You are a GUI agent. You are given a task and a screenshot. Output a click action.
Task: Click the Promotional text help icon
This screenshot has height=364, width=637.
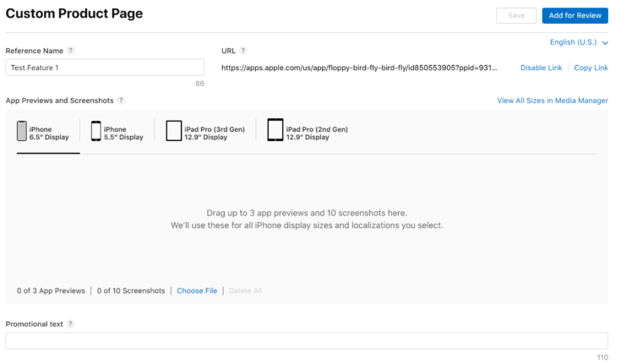pyautogui.click(x=70, y=323)
